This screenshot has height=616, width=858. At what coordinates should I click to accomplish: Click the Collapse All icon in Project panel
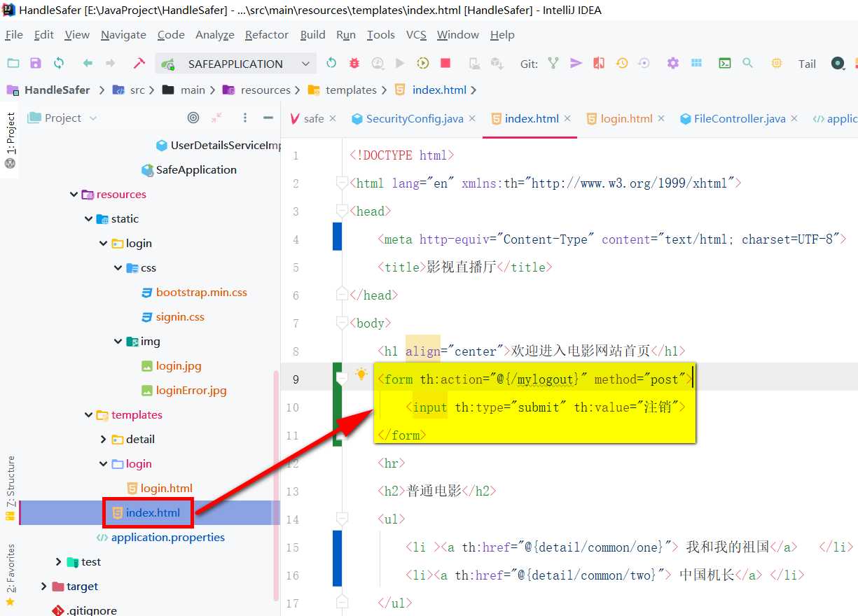tap(217, 118)
